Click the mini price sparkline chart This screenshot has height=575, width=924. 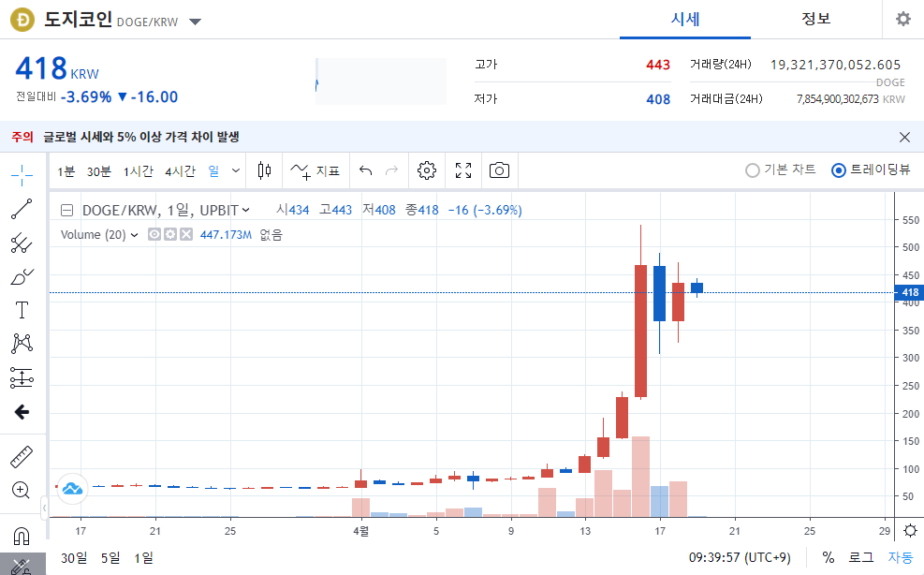click(381, 81)
